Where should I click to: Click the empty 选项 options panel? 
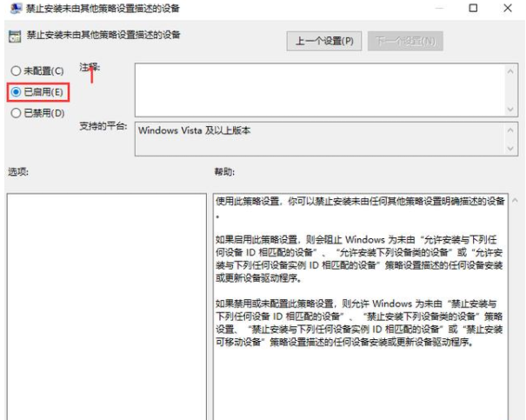click(x=106, y=304)
